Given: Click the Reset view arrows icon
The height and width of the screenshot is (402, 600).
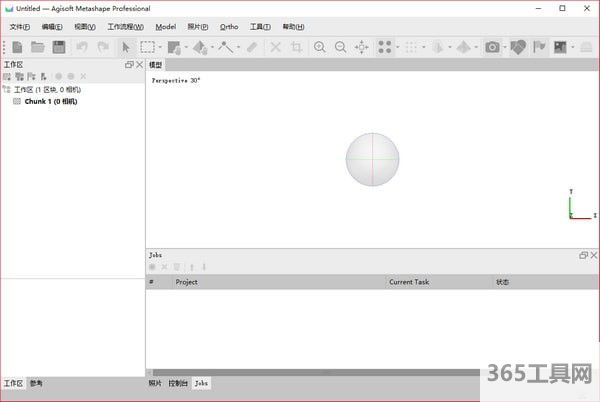Looking at the screenshot, I should click(x=362, y=47).
